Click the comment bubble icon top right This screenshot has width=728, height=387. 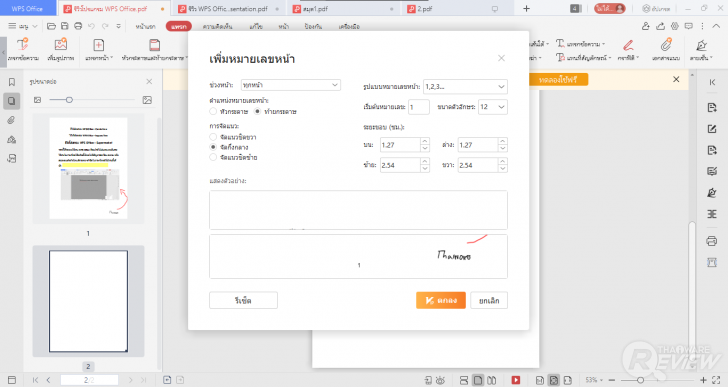[x=689, y=26]
